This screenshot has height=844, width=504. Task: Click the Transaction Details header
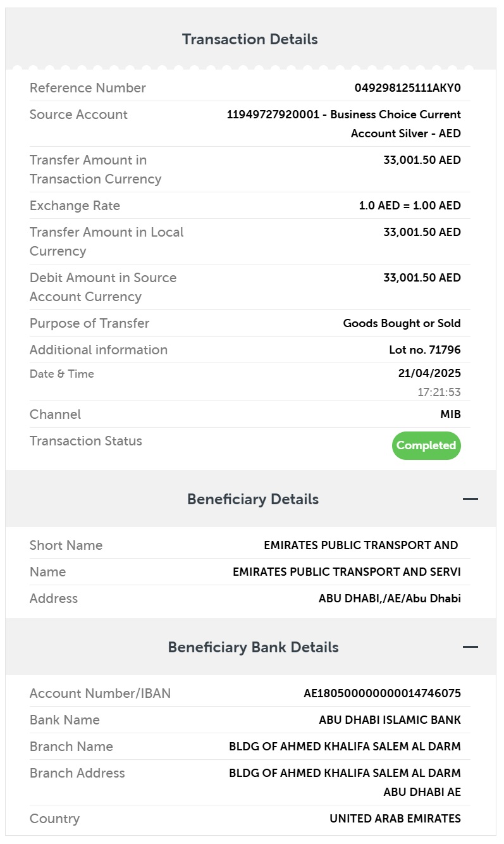point(250,39)
